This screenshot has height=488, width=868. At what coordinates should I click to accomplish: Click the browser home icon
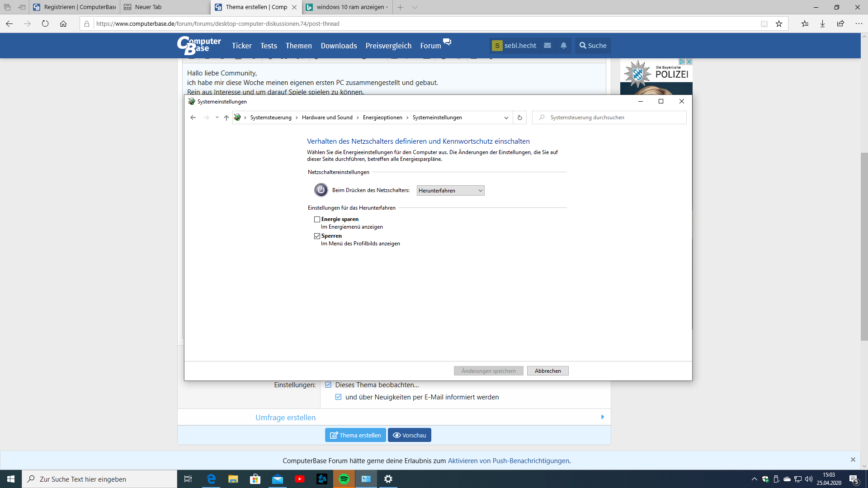click(x=63, y=24)
